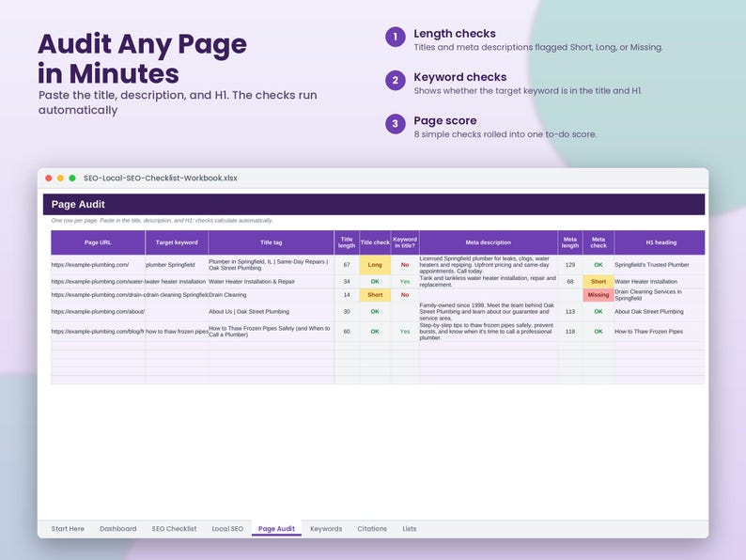The height and width of the screenshot is (560, 746).
Task: Open the Lists sheet tab
Action: 409,529
